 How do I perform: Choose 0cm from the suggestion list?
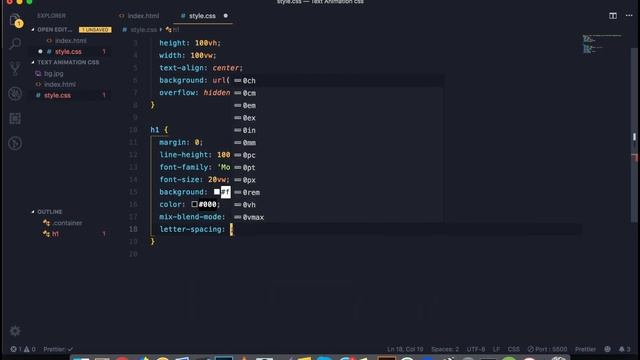coord(338,93)
